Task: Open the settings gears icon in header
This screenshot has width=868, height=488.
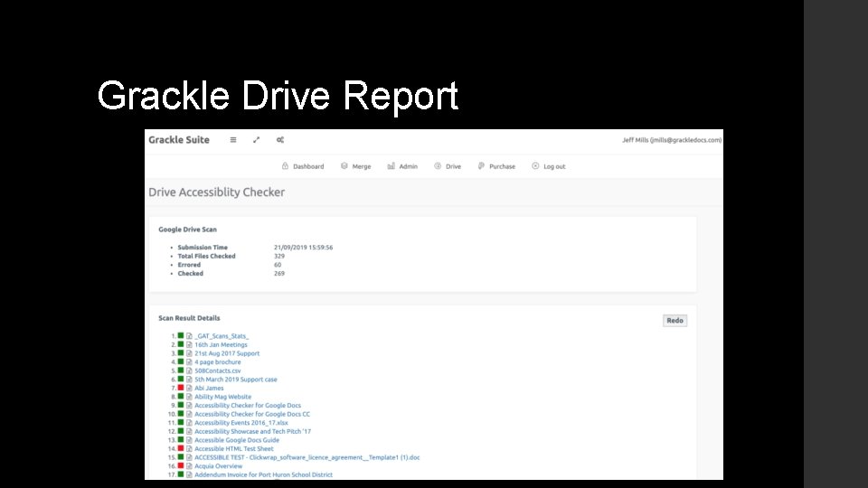Action: tap(280, 140)
